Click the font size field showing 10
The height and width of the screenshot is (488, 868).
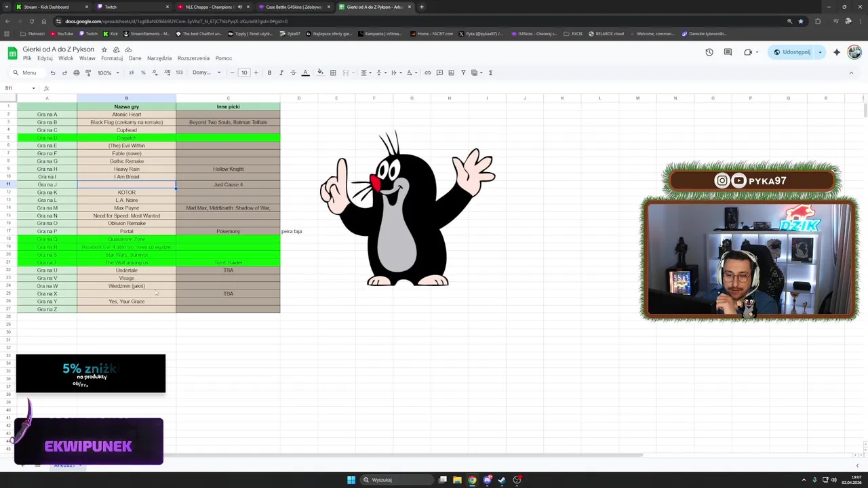click(244, 73)
